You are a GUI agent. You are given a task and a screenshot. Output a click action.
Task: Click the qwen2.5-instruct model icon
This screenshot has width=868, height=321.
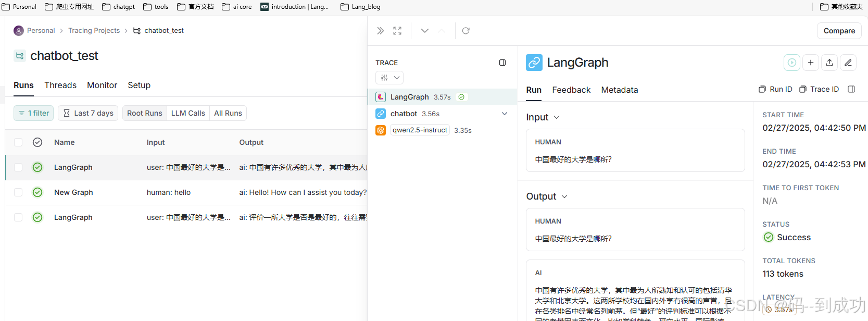[x=381, y=130]
